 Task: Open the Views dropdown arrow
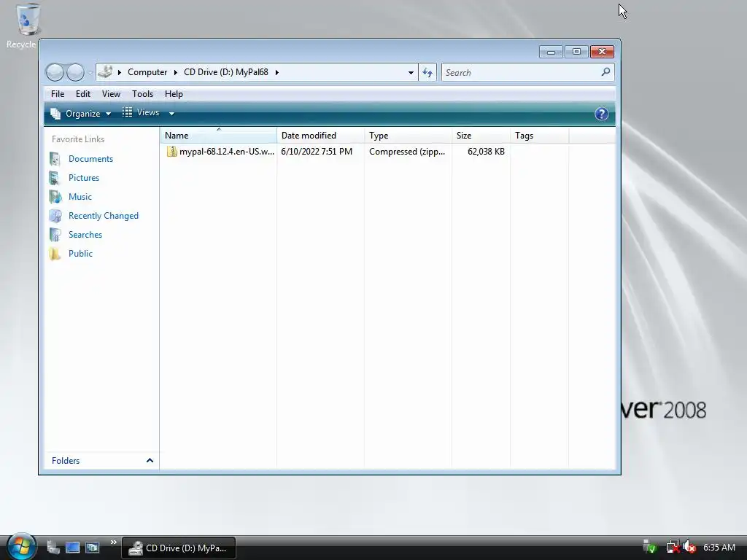pos(171,113)
